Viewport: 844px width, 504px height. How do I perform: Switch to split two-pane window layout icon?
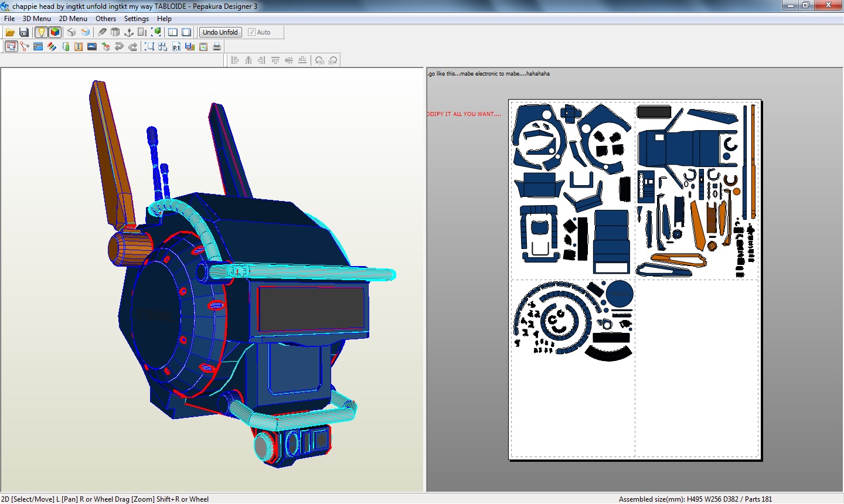pos(173,32)
